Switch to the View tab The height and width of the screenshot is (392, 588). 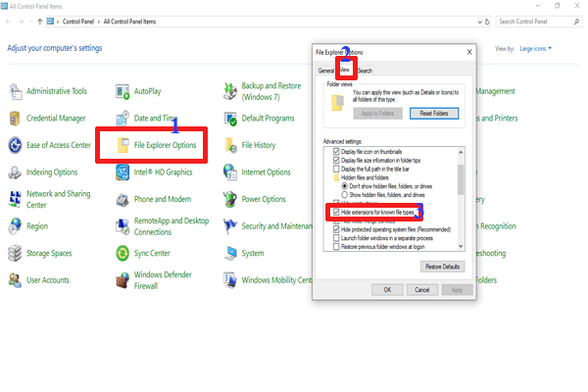point(345,70)
